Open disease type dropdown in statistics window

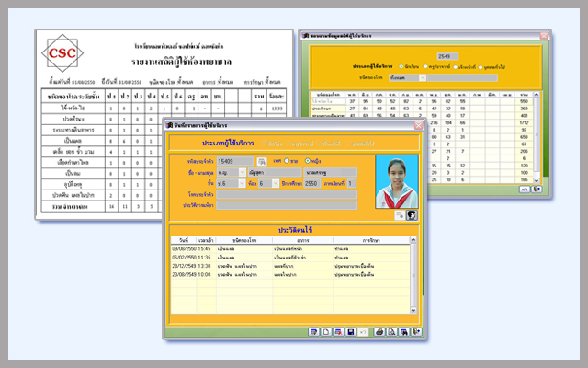pyautogui.click(x=423, y=77)
